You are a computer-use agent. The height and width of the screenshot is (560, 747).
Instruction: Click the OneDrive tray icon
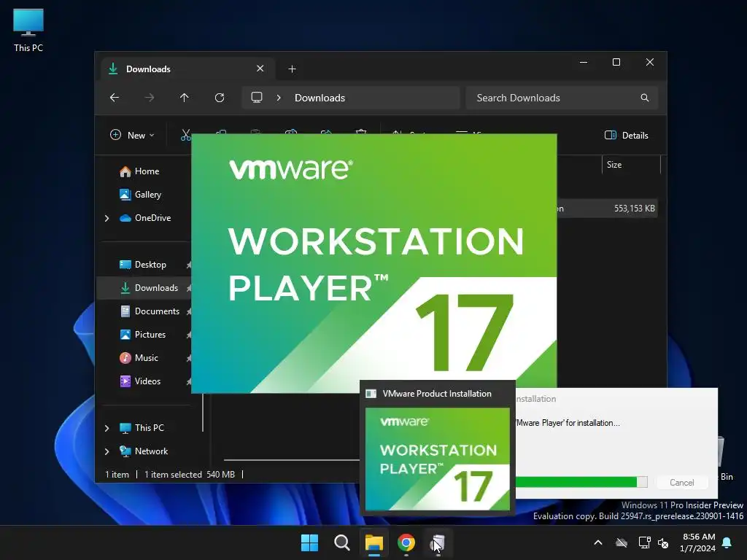pyautogui.click(x=622, y=542)
